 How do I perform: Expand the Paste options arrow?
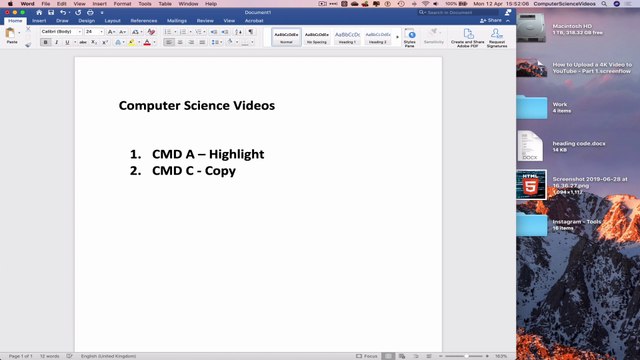[x=19, y=33]
